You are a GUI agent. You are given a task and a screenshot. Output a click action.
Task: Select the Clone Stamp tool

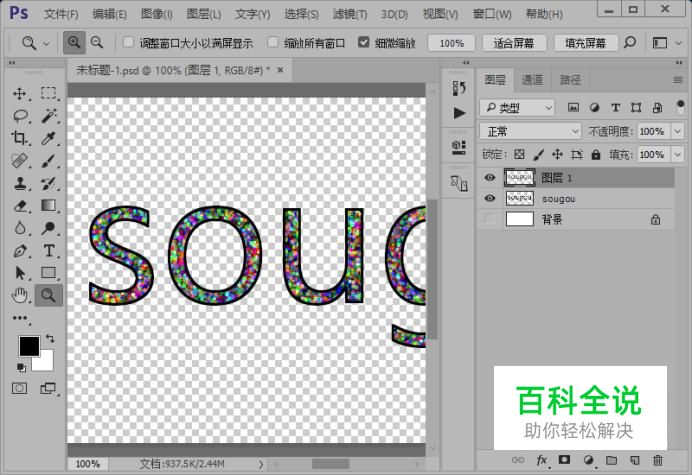pos(19,183)
